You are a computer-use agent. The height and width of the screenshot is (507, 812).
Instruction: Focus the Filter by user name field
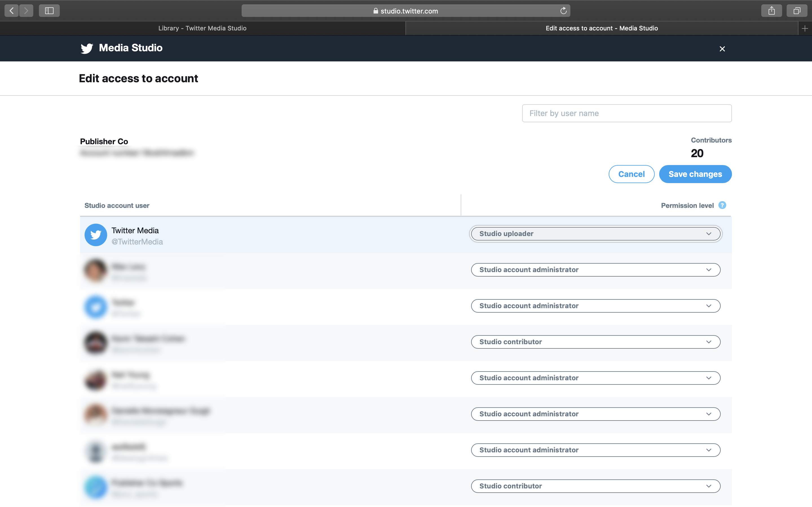626,113
